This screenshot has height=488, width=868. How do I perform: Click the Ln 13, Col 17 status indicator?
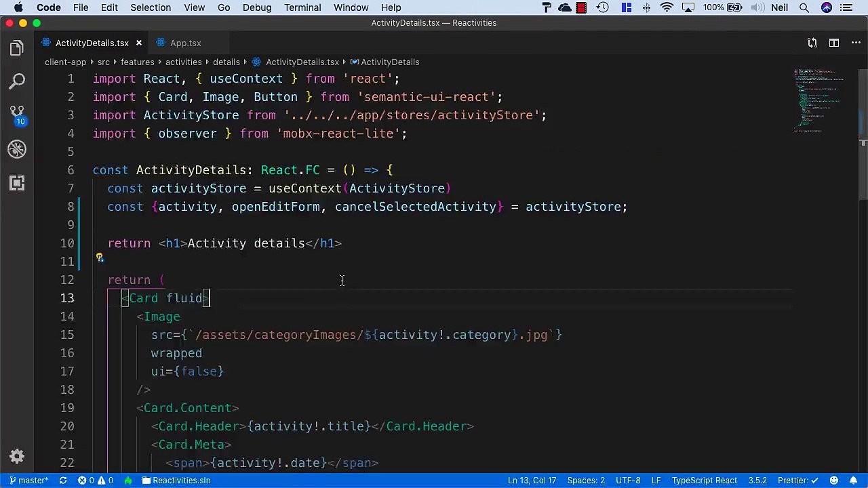[x=532, y=481]
